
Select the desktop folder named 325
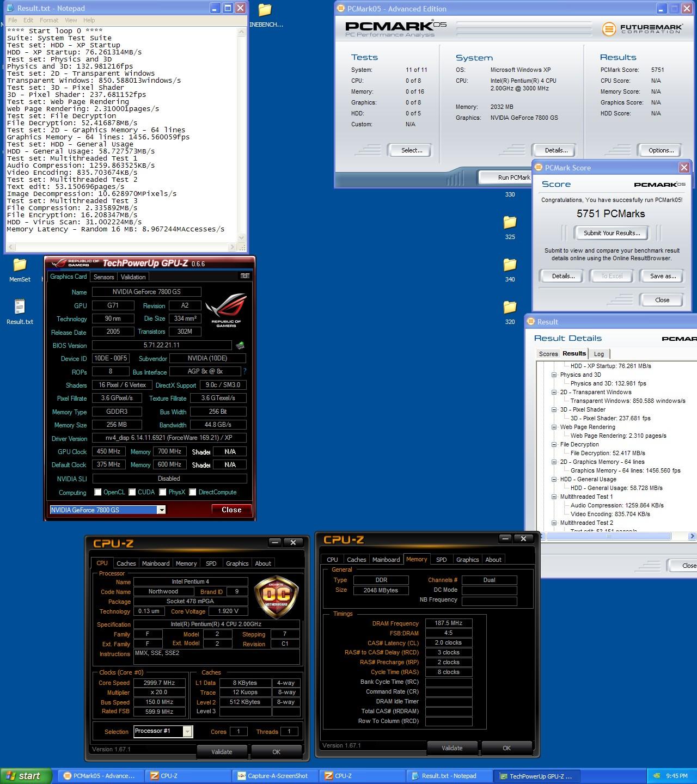tap(510, 228)
